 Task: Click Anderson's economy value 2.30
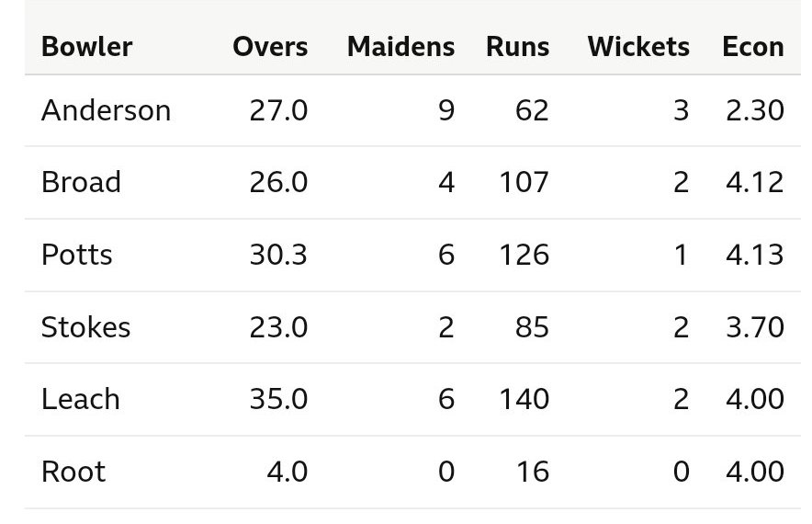(x=754, y=110)
